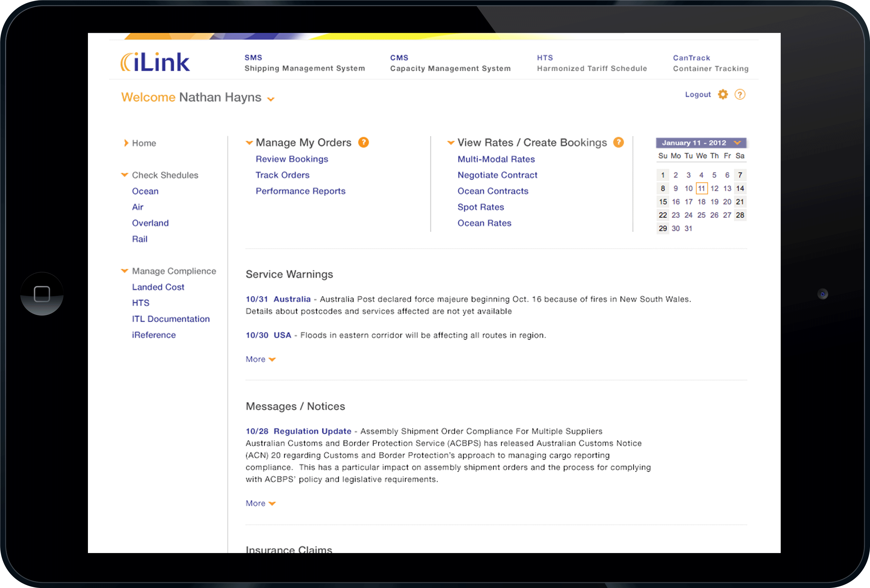Image resolution: width=870 pixels, height=588 pixels.
Task: Click help icon beside Manage My Orders
Action: [x=363, y=142]
